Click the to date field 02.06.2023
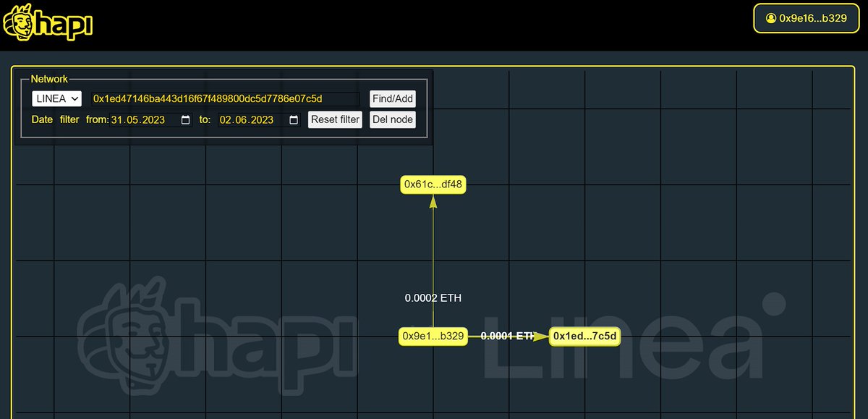Viewport: 868px width, 419px height. tap(259, 119)
